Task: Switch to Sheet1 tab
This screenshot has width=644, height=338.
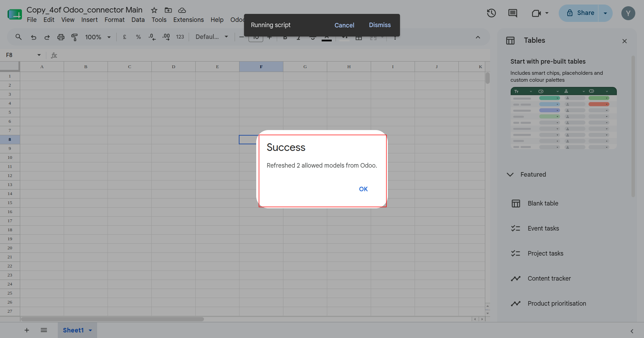Action: [x=73, y=330]
